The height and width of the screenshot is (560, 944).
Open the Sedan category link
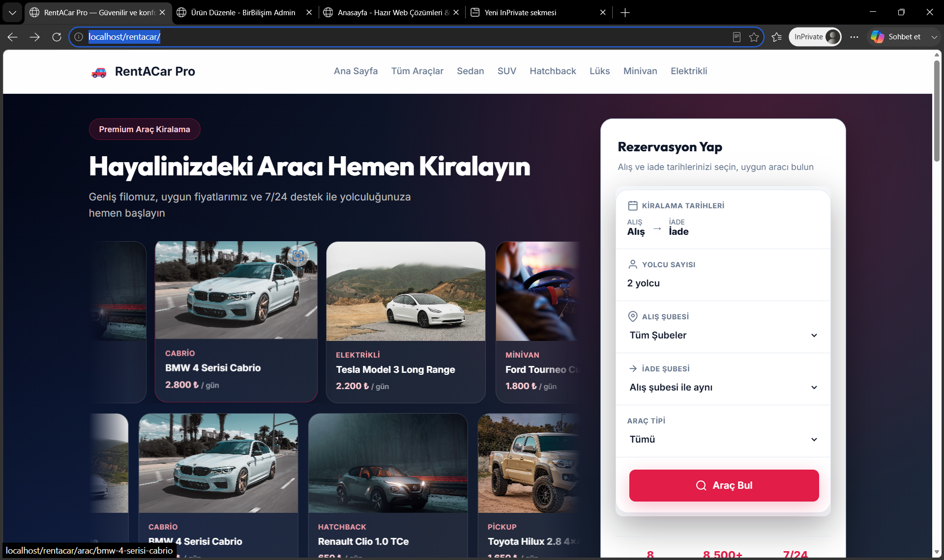470,71
